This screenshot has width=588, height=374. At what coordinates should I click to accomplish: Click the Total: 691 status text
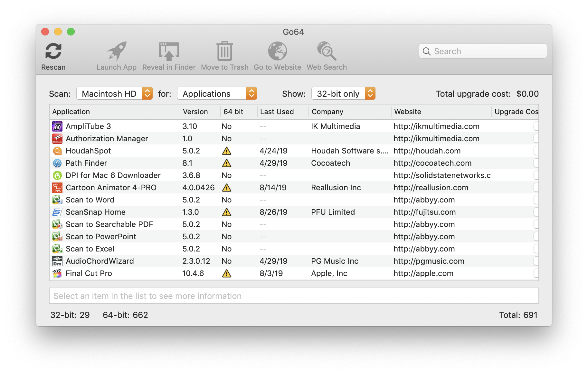[x=518, y=315]
